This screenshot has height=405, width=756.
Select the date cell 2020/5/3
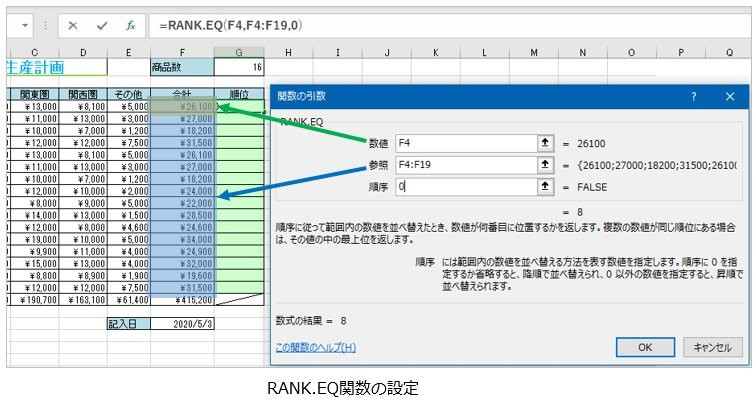tap(181, 323)
